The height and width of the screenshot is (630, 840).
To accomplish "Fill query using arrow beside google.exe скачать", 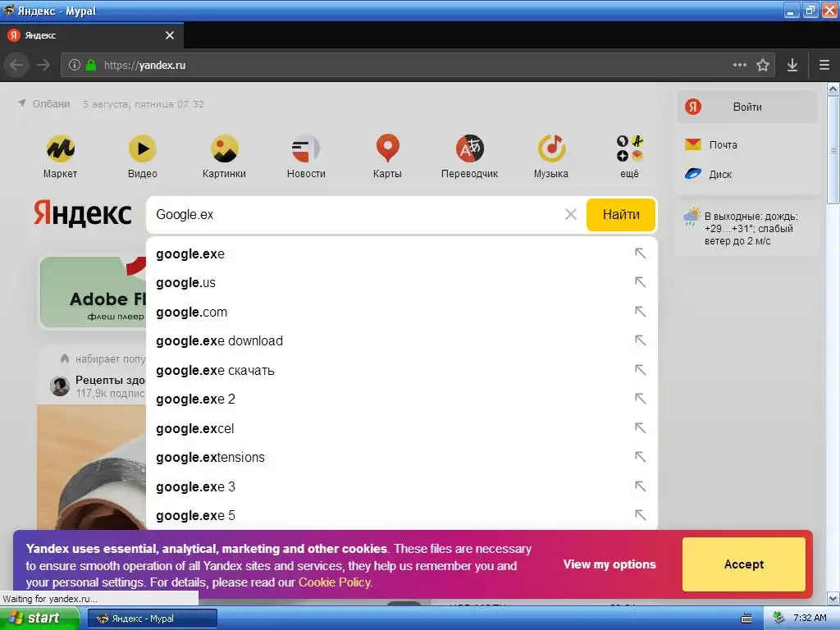I will [640, 370].
